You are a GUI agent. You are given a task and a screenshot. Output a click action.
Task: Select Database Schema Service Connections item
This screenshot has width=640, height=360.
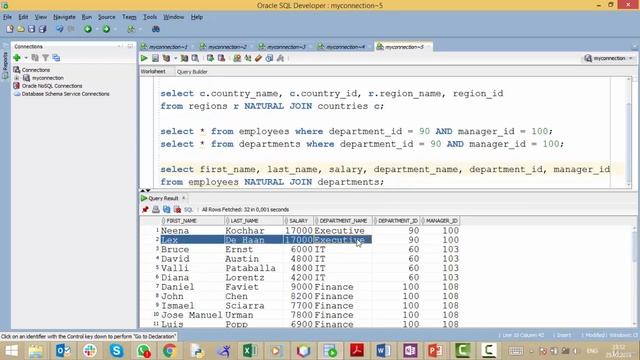[65, 94]
